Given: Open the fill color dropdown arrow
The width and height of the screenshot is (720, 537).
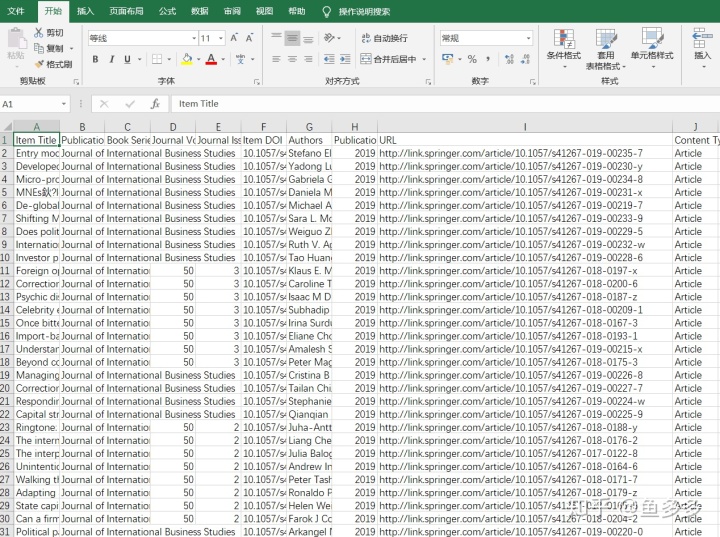Looking at the screenshot, I should [x=198, y=59].
